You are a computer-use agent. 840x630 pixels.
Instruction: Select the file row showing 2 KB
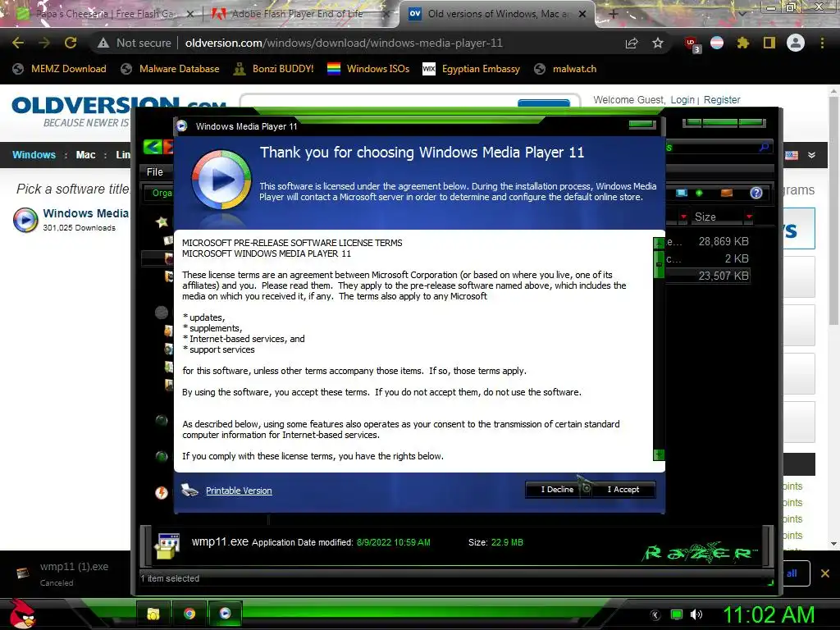708,258
